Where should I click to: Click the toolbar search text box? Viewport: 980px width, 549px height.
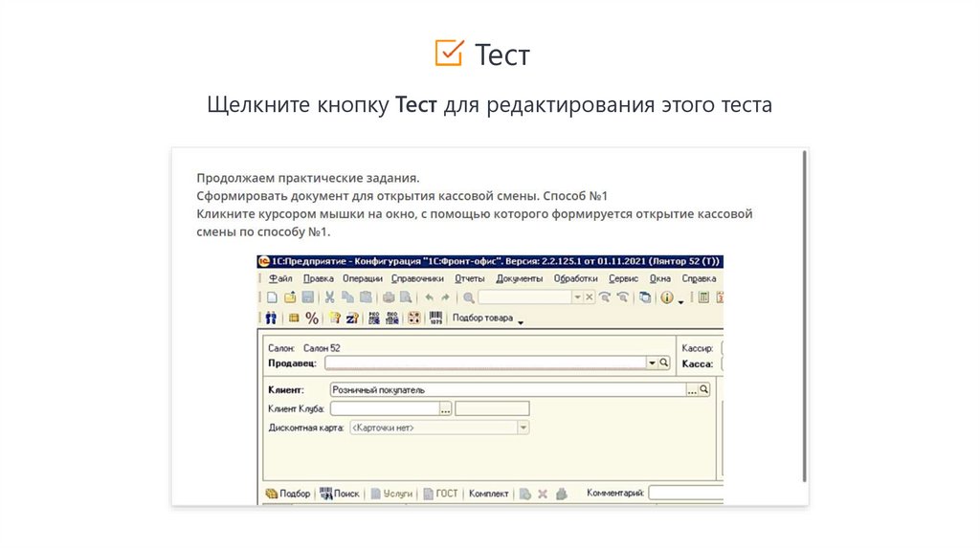(x=525, y=297)
